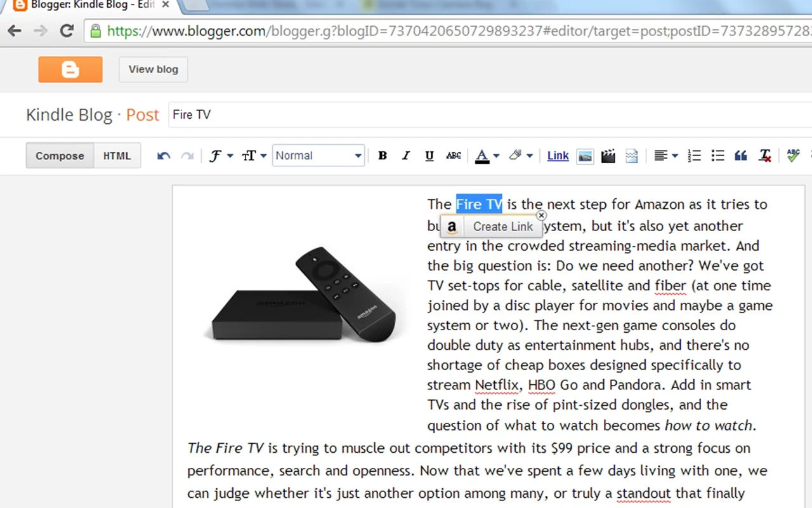Image resolution: width=812 pixels, height=508 pixels.
Task: Apply a numbered list
Action: [694, 156]
